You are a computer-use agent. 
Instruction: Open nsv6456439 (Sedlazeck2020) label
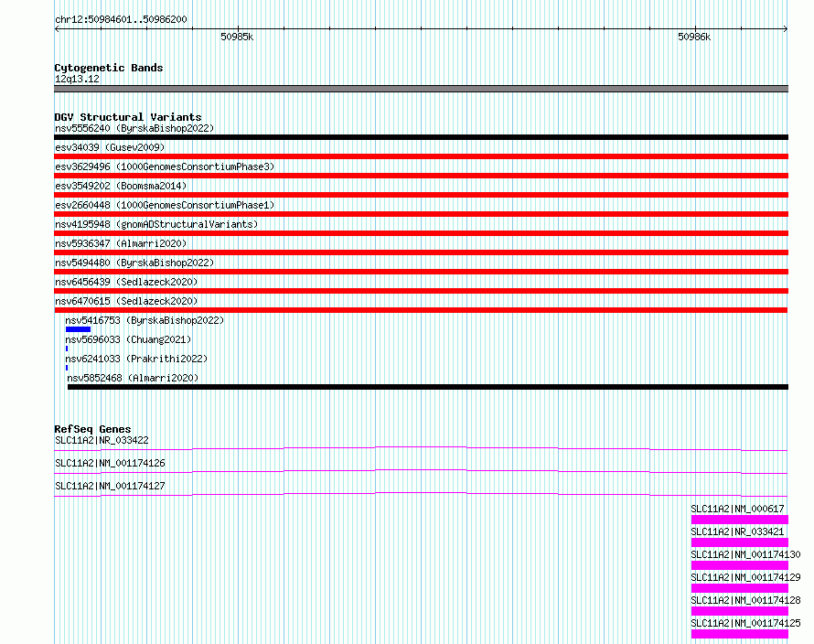[126, 282]
